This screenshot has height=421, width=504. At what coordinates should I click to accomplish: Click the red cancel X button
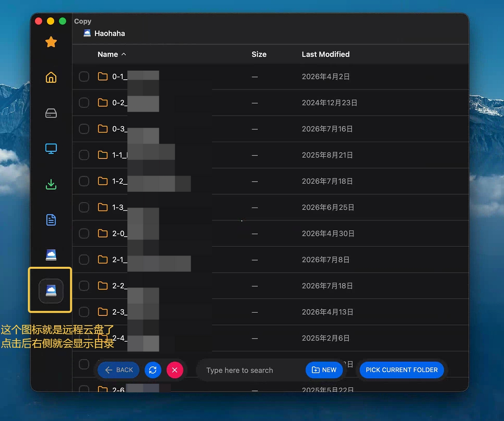175,370
